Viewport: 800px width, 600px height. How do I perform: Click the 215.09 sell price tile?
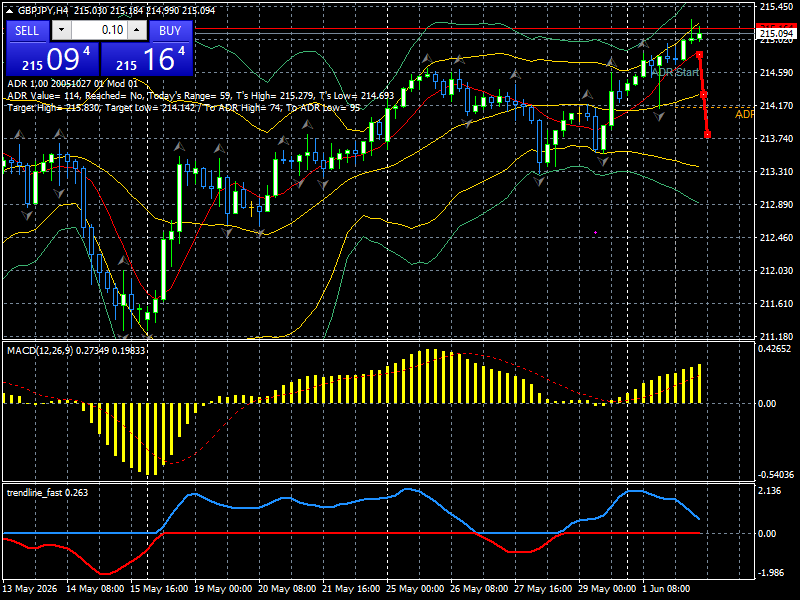click(x=52, y=59)
